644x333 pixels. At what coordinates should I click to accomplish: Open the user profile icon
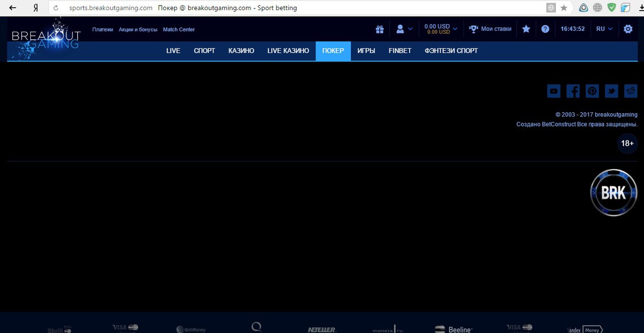point(400,29)
